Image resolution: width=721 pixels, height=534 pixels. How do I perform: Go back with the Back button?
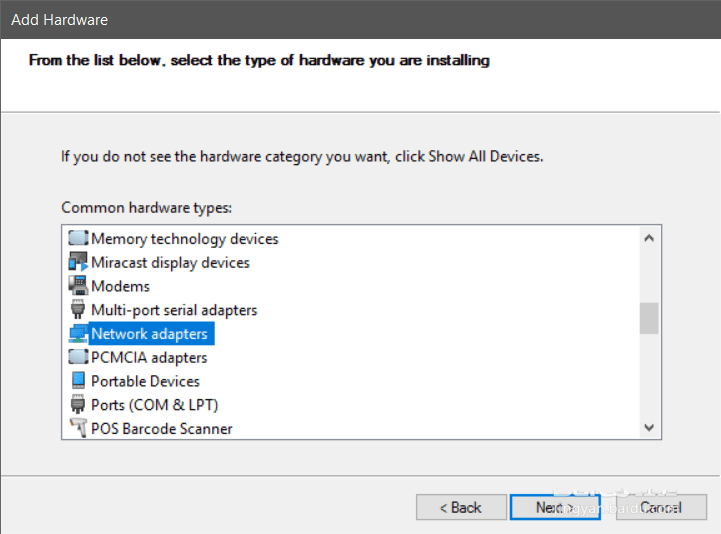coord(461,507)
